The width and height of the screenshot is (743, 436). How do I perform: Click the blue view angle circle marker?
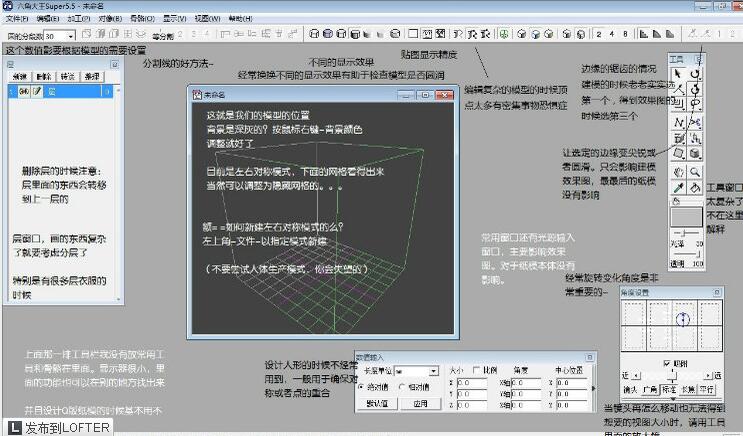682,319
